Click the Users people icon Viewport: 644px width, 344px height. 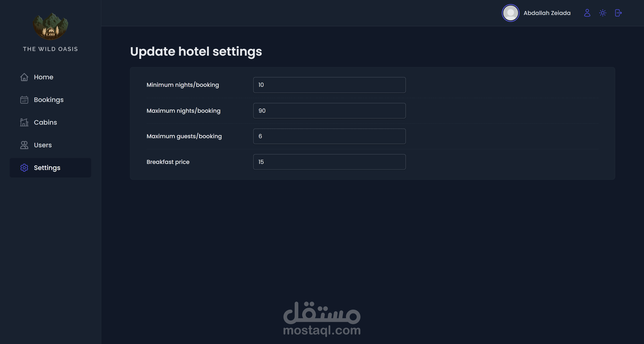[24, 145]
